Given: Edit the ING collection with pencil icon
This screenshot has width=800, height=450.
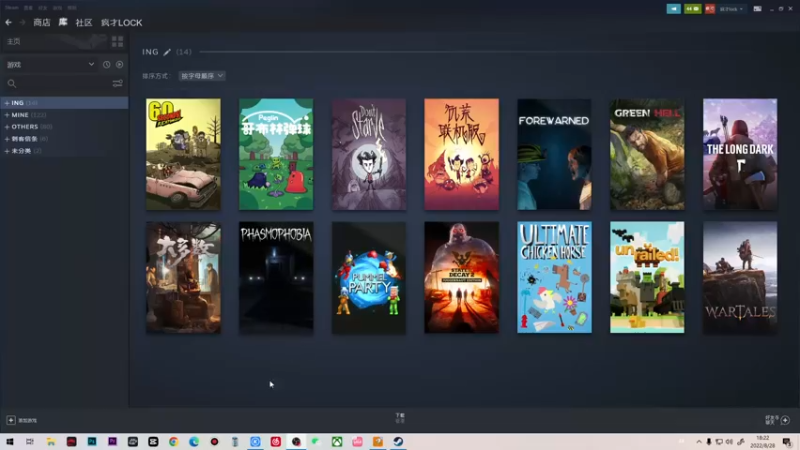Looking at the screenshot, I should coord(167,52).
